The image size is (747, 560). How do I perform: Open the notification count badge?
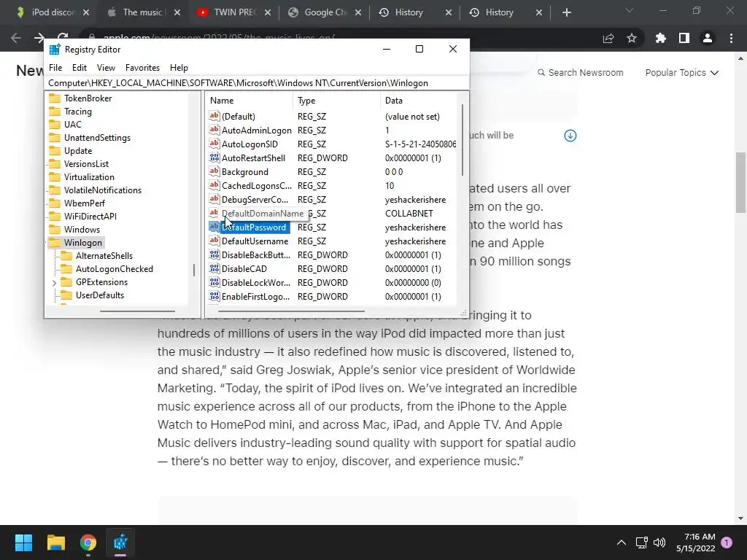point(727,542)
